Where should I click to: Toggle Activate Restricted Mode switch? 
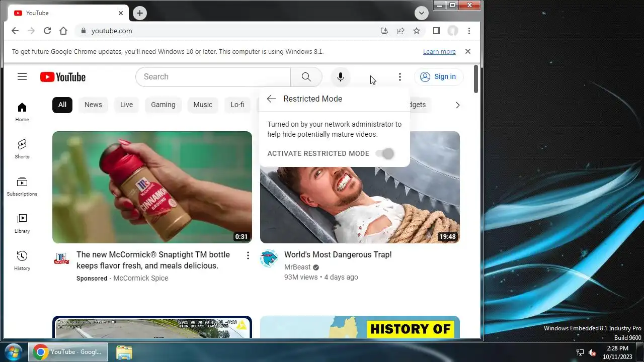(385, 153)
